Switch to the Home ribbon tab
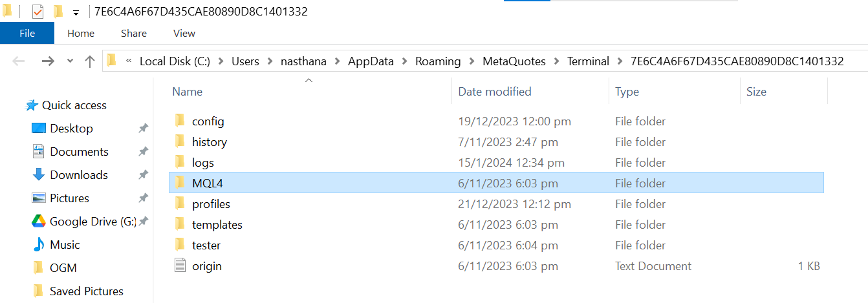 (81, 33)
